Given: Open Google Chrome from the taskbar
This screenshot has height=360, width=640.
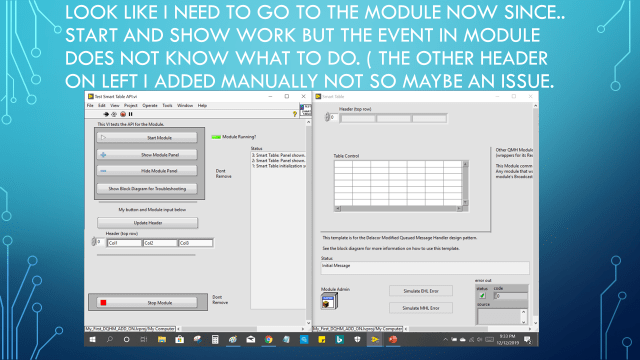Looking at the screenshot, I should pyautogui.click(x=269, y=340).
